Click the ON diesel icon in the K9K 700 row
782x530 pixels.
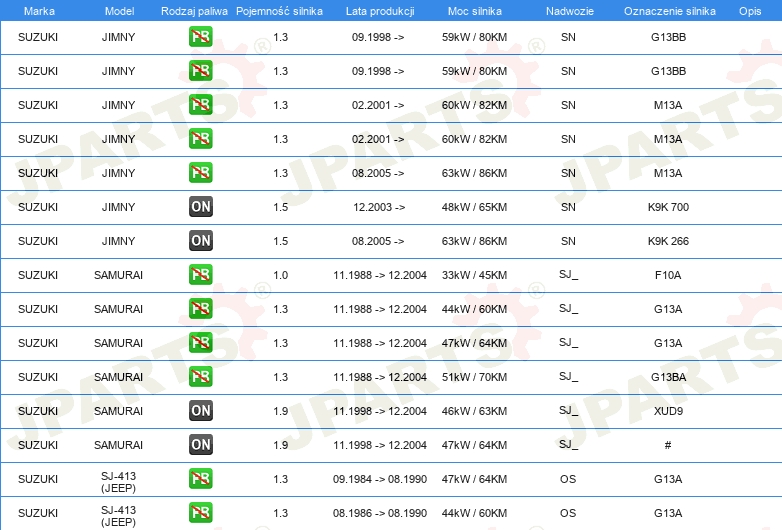click(200, 206)
